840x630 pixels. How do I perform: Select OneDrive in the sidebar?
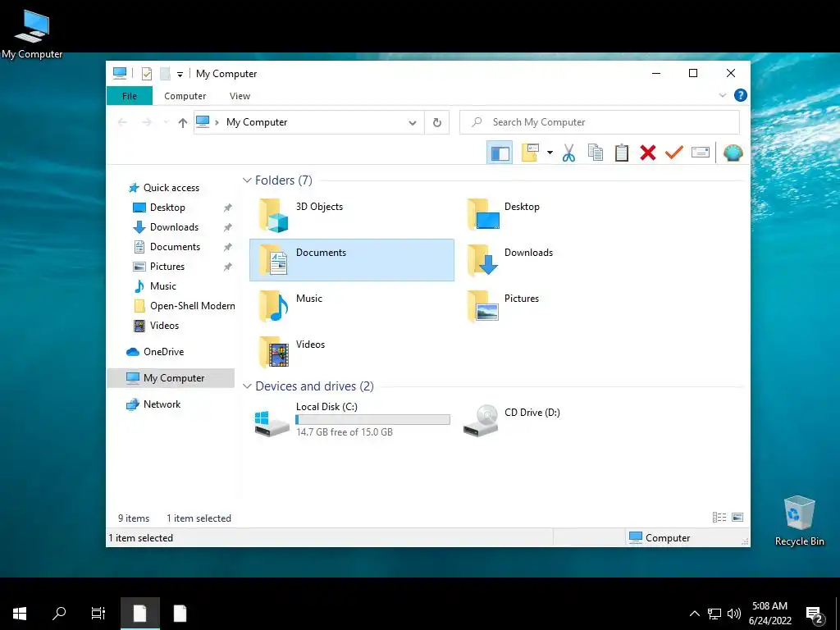(163, 352)
